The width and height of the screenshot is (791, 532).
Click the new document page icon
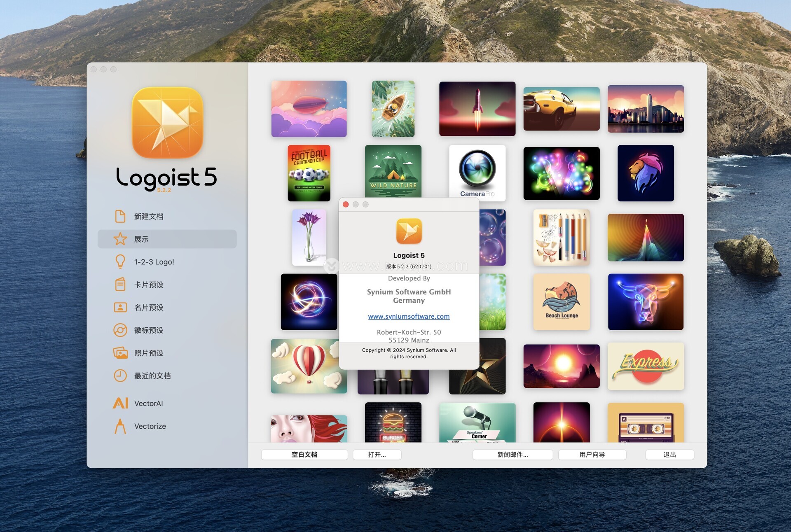point(120,216)
